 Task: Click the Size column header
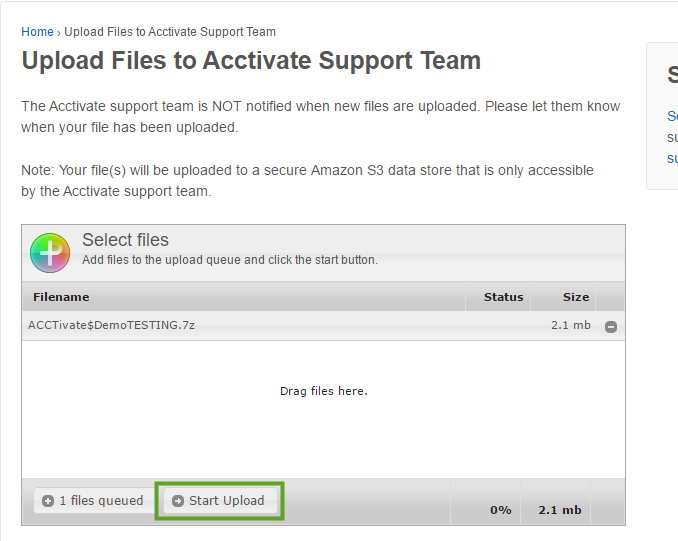[x=576, y=297]
